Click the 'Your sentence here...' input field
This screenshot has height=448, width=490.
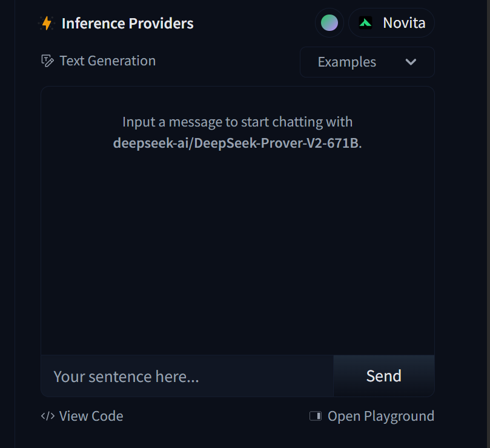[x=187, y=376]
